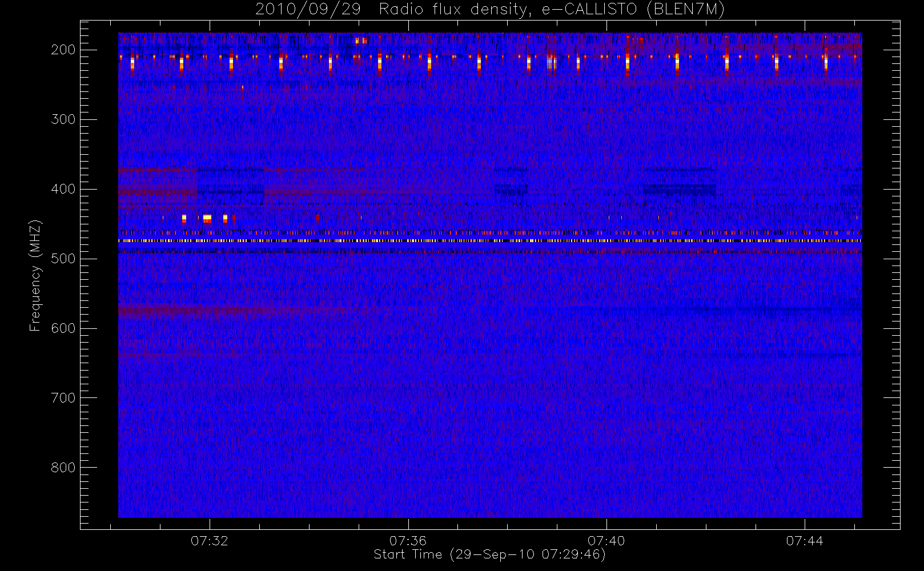Click the 300 frequency tick label

(x=63, y=119)
